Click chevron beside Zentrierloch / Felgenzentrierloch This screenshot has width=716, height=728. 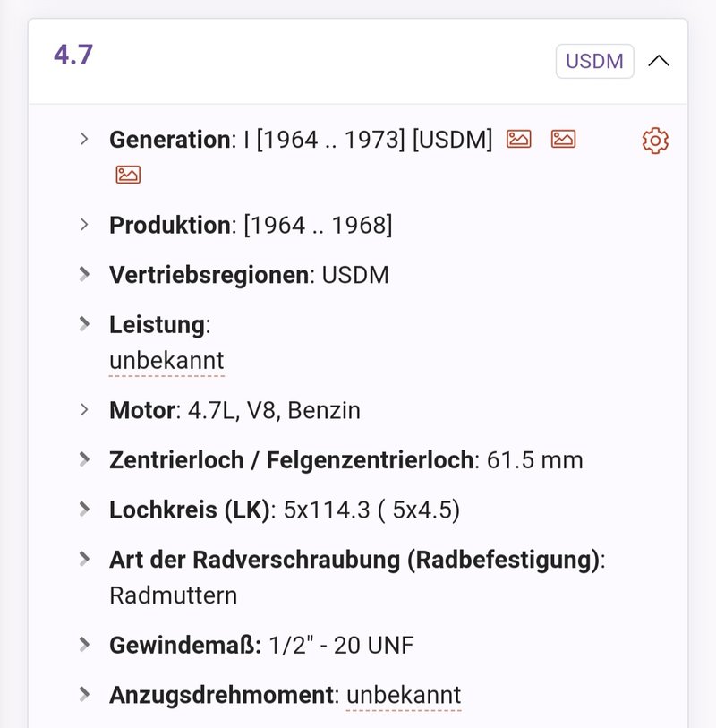point(84,459)
